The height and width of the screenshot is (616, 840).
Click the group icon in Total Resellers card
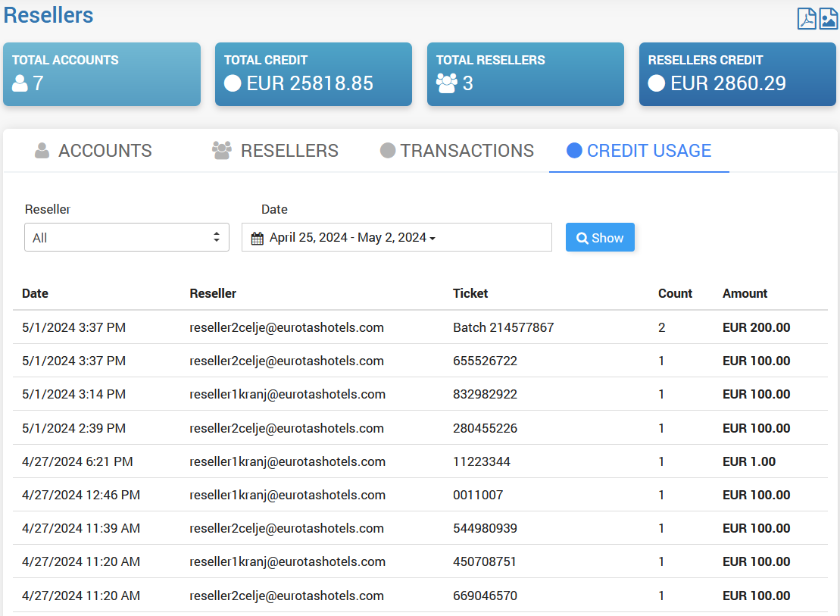click(447, 83)
